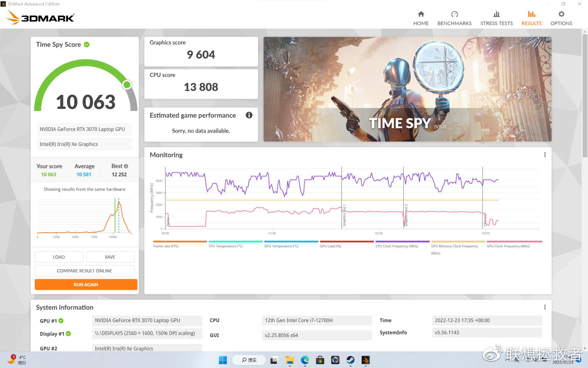Click the Time Spy banner image
Screen dimensions: 588x368
(x=407, y=89)
